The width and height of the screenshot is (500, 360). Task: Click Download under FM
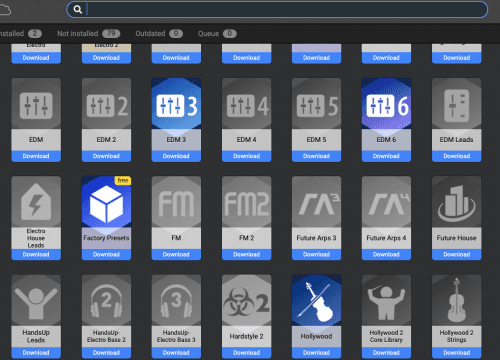(176, 254)
